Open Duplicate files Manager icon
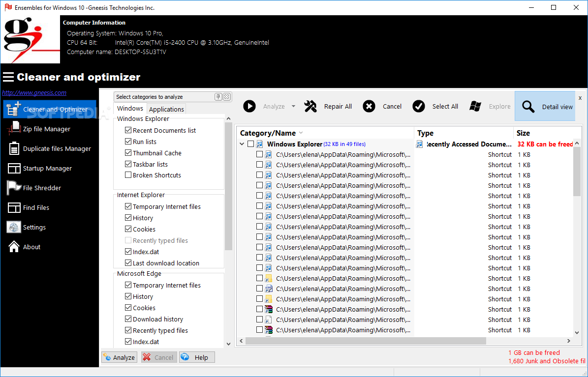This screenshot has height=377, width=588. click(x=14, y=148)
